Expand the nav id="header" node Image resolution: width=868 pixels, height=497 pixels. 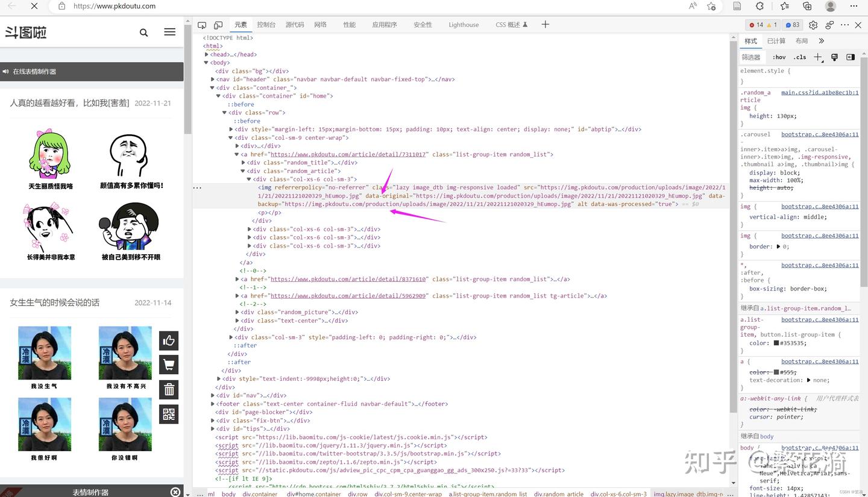point(213,79)
